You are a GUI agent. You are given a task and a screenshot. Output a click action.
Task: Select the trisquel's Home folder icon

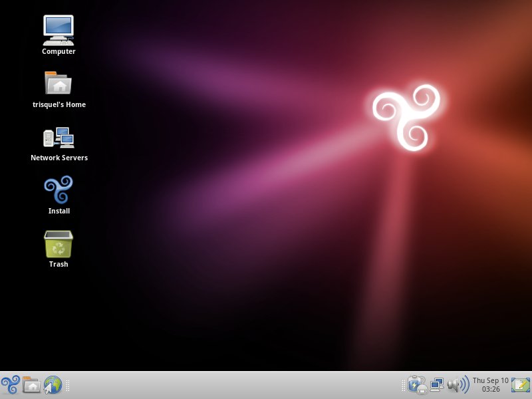[x=59, y=83]
